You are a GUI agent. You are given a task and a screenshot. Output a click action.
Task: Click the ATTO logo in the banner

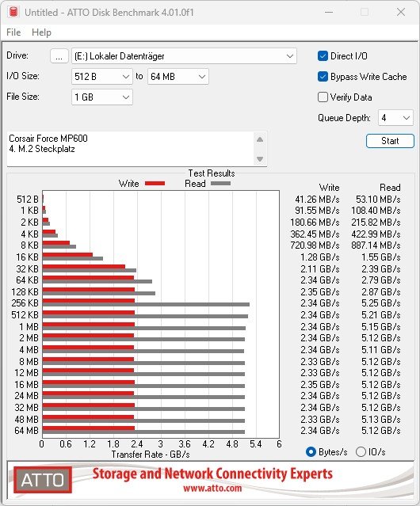click(x=43, y=480)
